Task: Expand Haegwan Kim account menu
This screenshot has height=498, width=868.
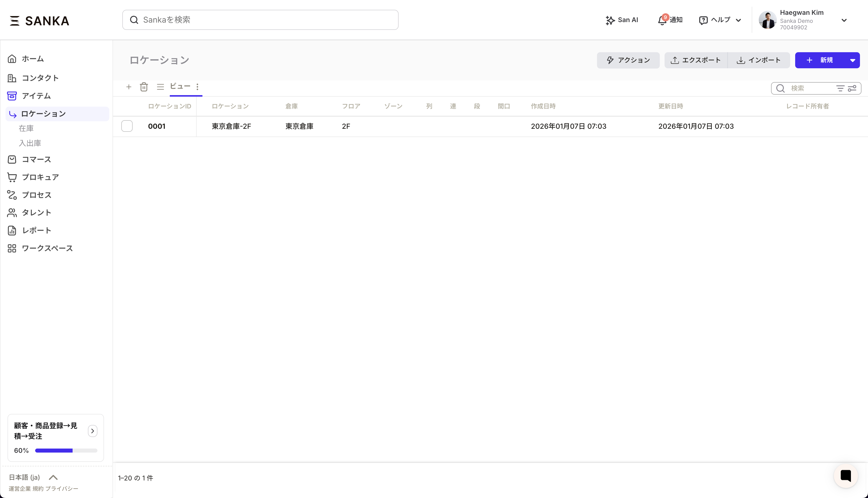Action: click(844, 20)
